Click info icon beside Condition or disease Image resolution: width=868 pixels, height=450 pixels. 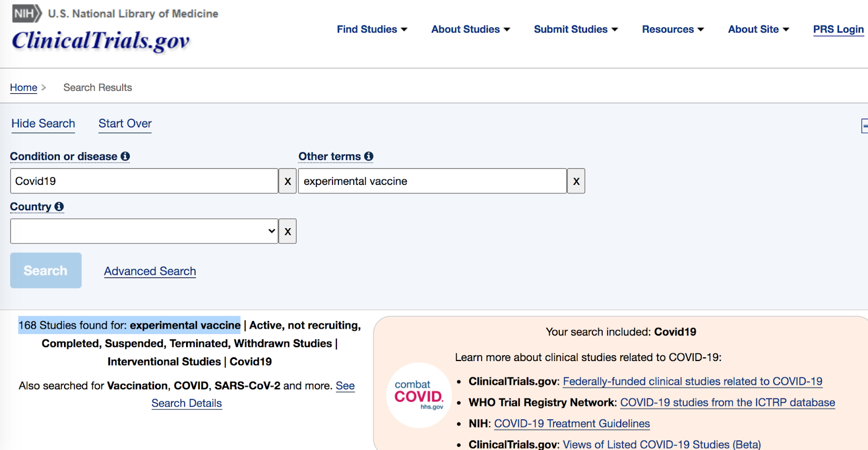(x=125, y=156)
